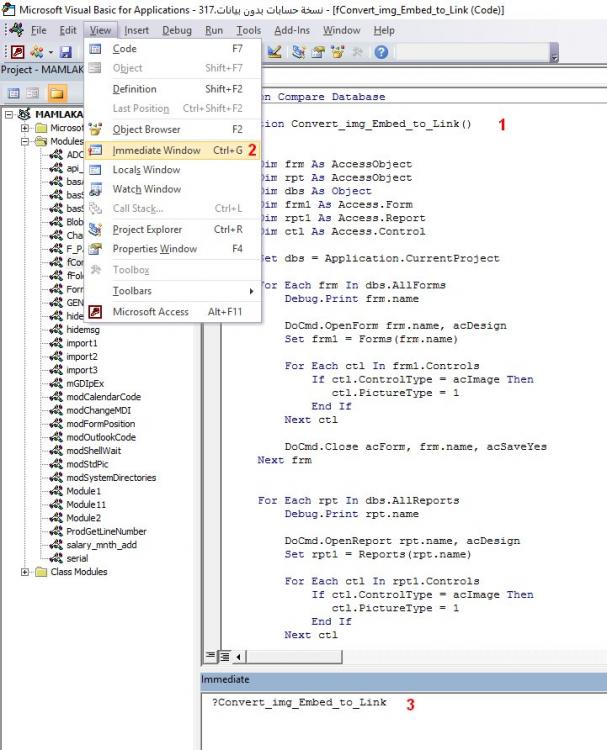Select the serial module

click(77, 558)
